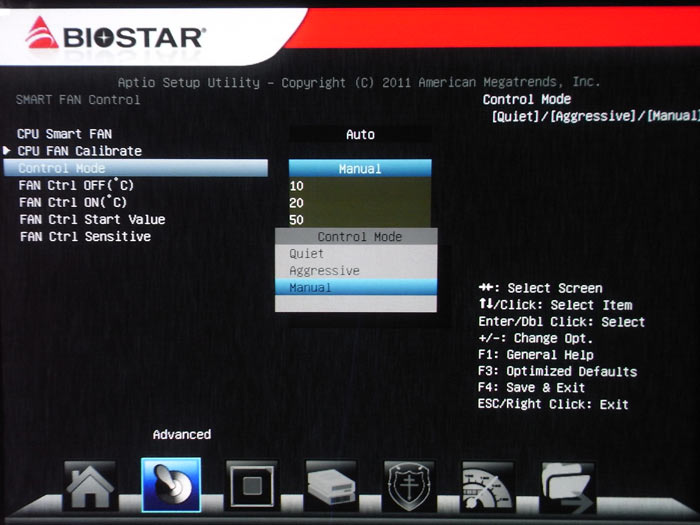Open the Control Mode Manual value field

pos(360,169)
